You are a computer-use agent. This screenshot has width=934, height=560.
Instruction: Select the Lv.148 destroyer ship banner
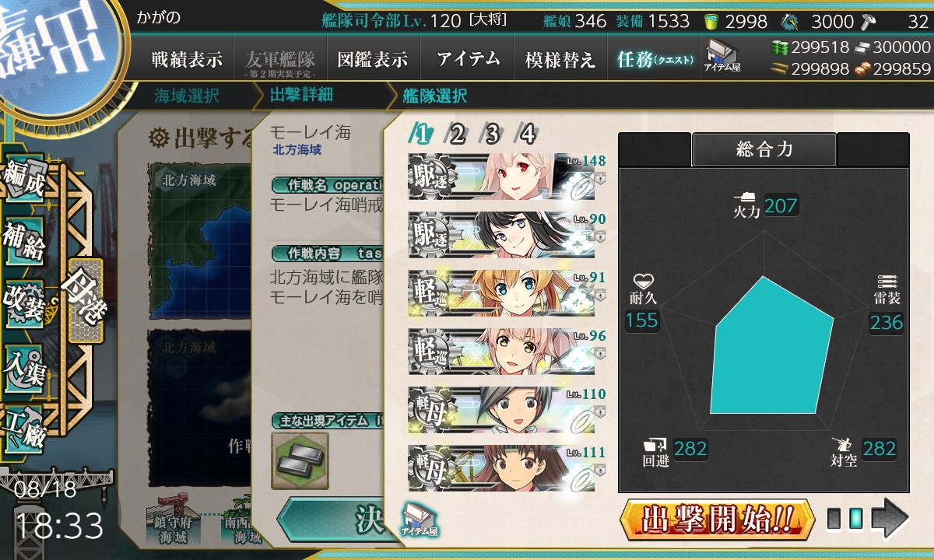(501, 177)
